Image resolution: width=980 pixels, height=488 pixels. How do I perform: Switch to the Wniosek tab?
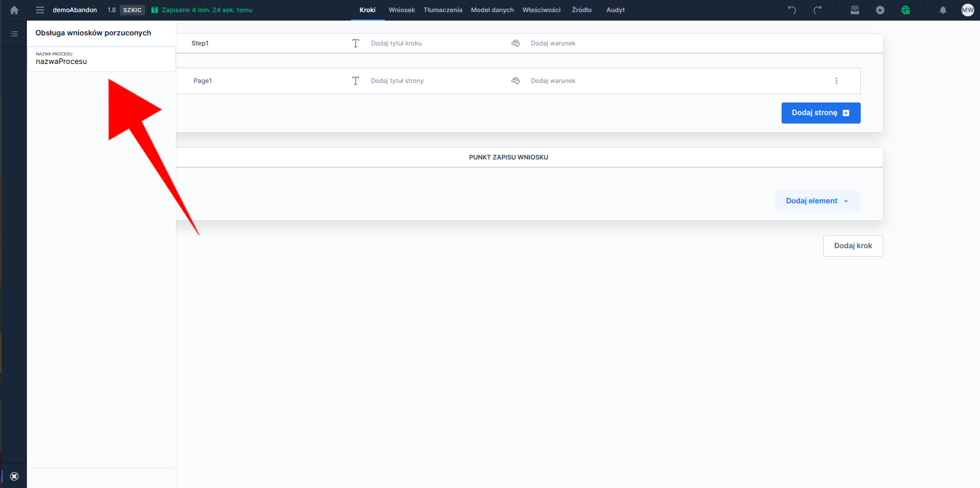(x=402, y=10)
